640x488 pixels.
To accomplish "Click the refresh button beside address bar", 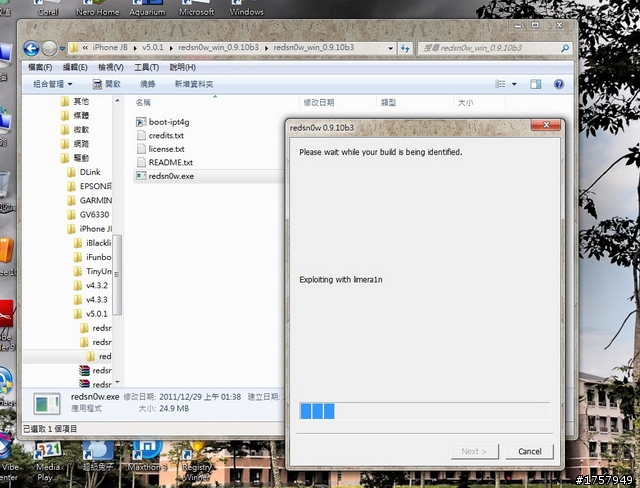I will tap(405, 48).
